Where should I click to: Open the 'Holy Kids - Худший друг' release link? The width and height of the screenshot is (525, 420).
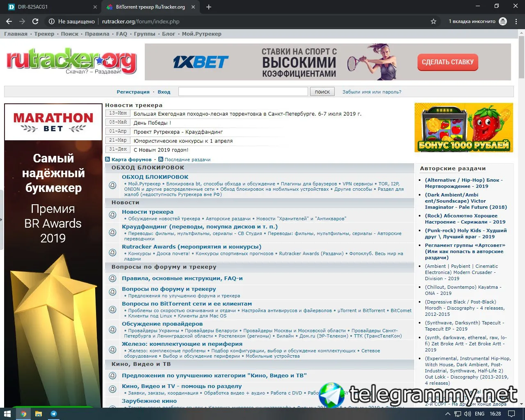tap(466, 233)
